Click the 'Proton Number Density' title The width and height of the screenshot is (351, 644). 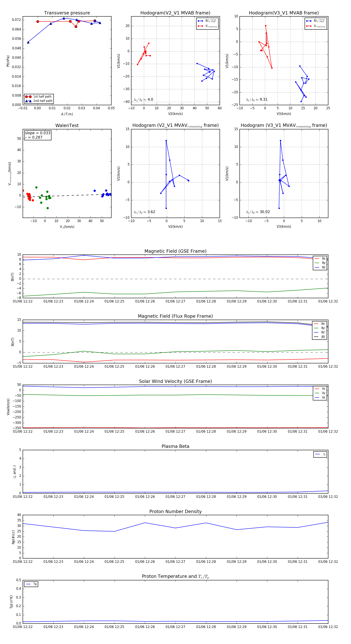[x=175, y=511]
